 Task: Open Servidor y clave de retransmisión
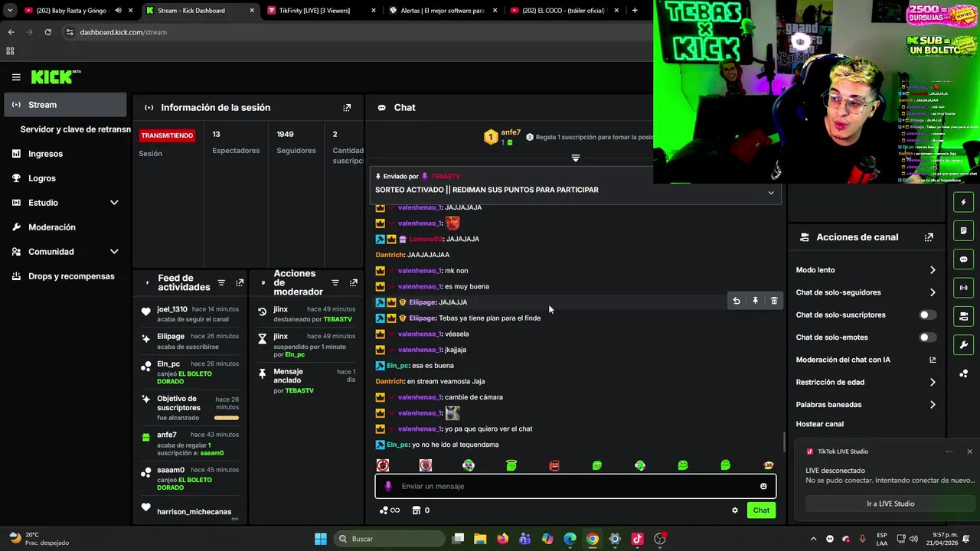coord(75,129)
